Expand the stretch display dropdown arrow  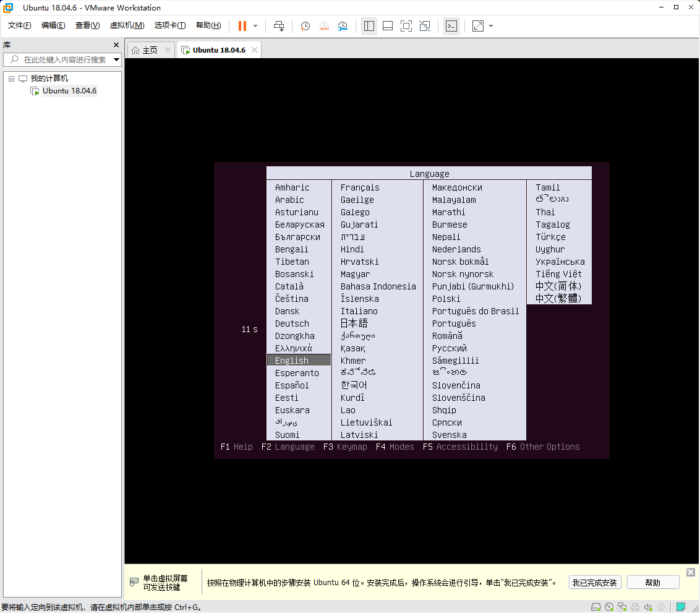click(491, 26)
